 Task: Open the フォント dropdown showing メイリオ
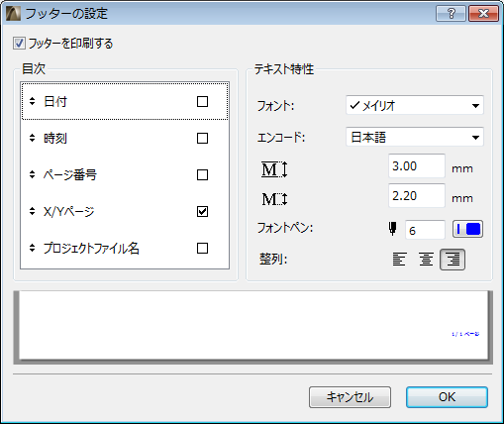(415, 105)
